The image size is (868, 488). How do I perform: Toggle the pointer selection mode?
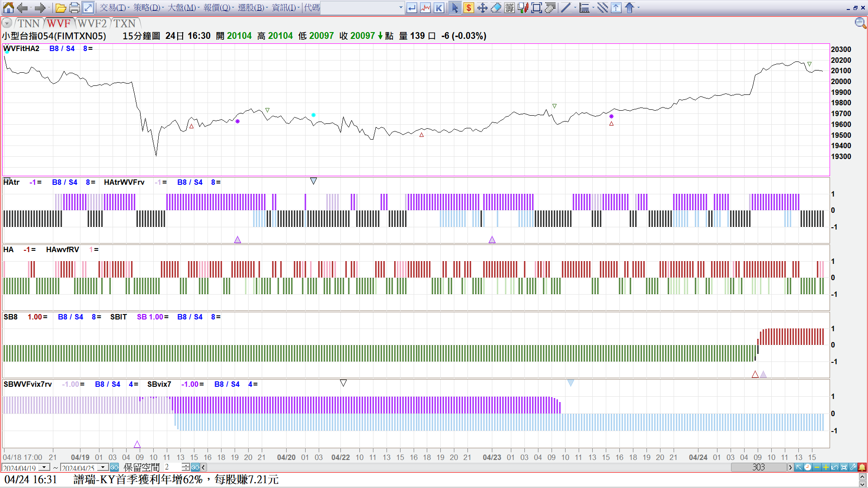point(455,8)
